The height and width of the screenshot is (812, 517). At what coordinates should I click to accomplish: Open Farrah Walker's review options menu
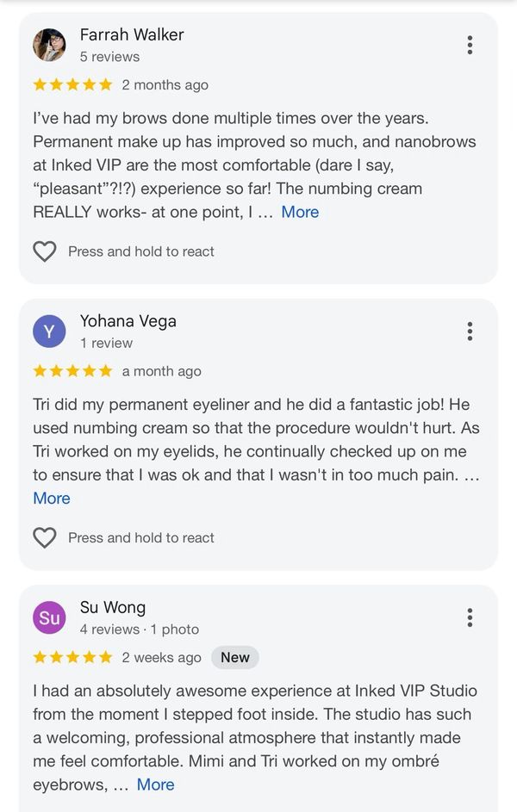[x=470, y=45]
